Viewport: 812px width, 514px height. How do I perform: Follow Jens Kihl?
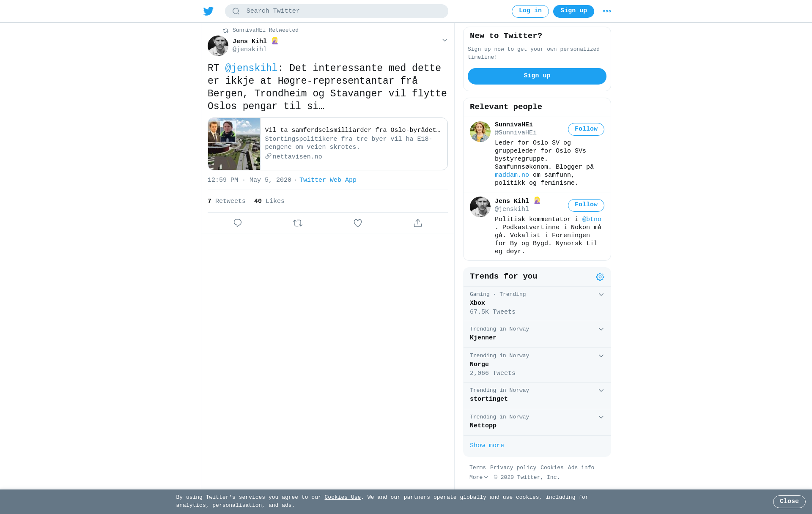586,205
